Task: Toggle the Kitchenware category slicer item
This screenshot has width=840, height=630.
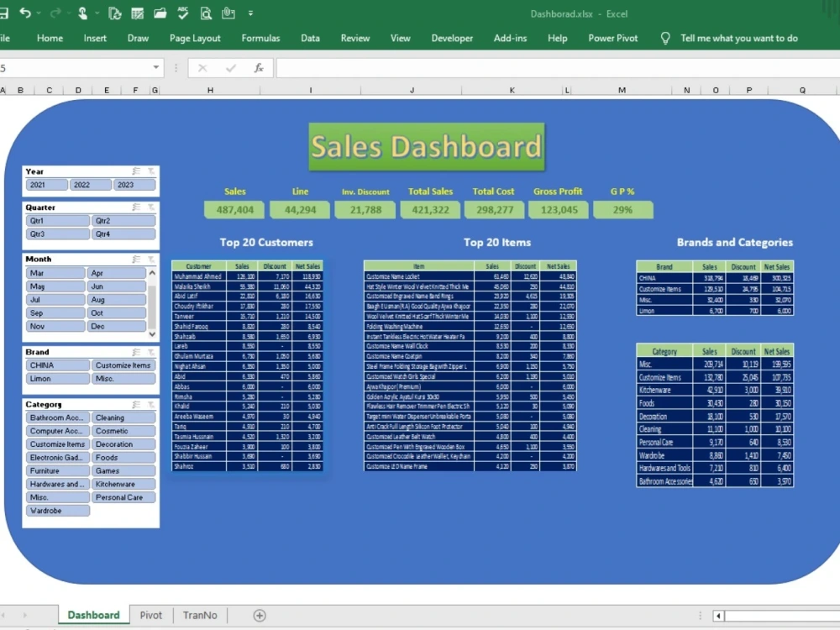Action: click(123, 485)
